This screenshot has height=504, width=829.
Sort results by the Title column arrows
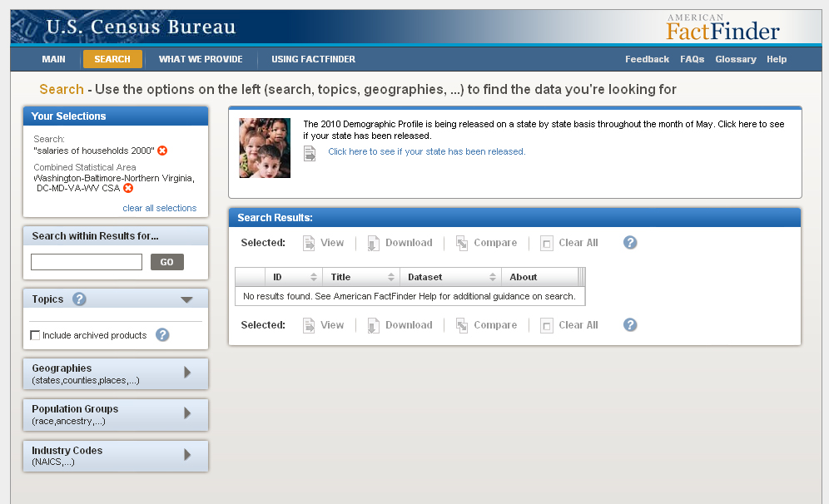(391, 277)
